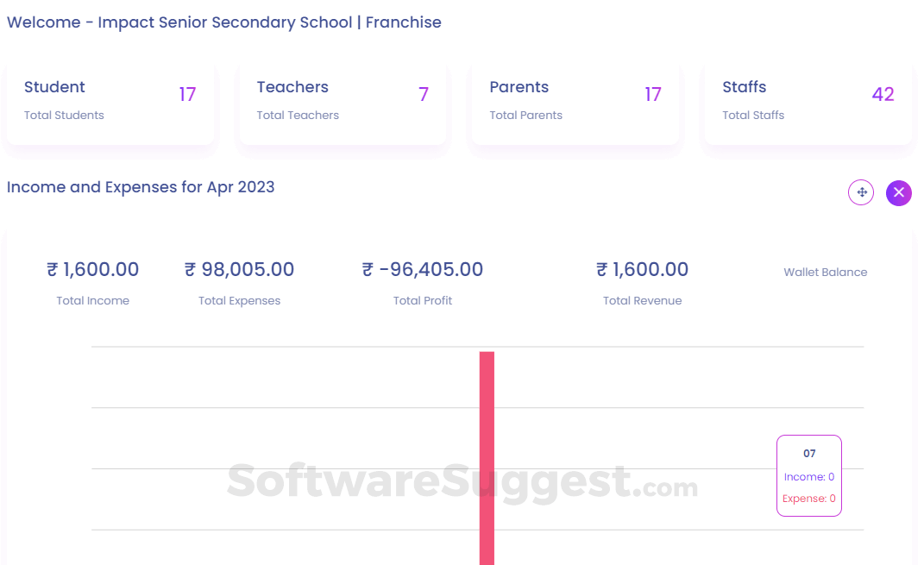Select the Wallet Balance label

pyautogui.click(x=825, y=272)
